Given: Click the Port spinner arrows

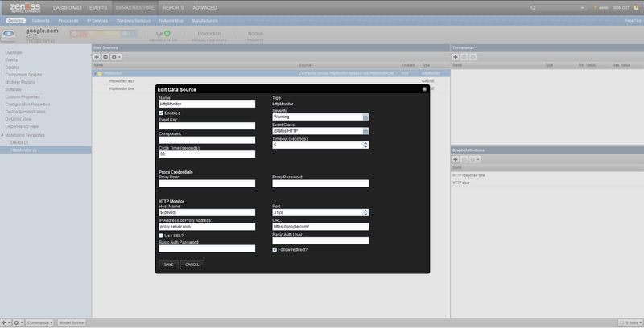Looking at the screenshot, I should (x=365, y=212).
